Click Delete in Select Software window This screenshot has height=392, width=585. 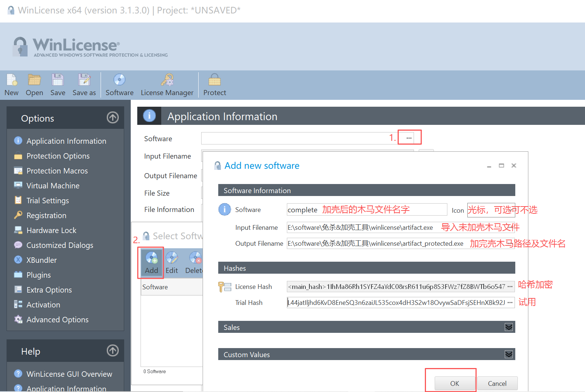point(194,263)
